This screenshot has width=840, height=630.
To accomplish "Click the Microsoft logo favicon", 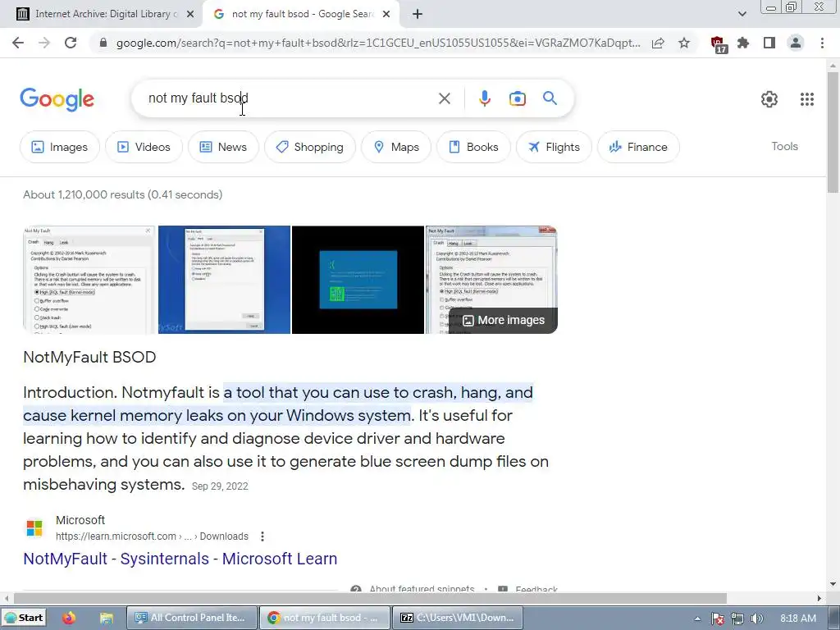I will pos(34,527).
